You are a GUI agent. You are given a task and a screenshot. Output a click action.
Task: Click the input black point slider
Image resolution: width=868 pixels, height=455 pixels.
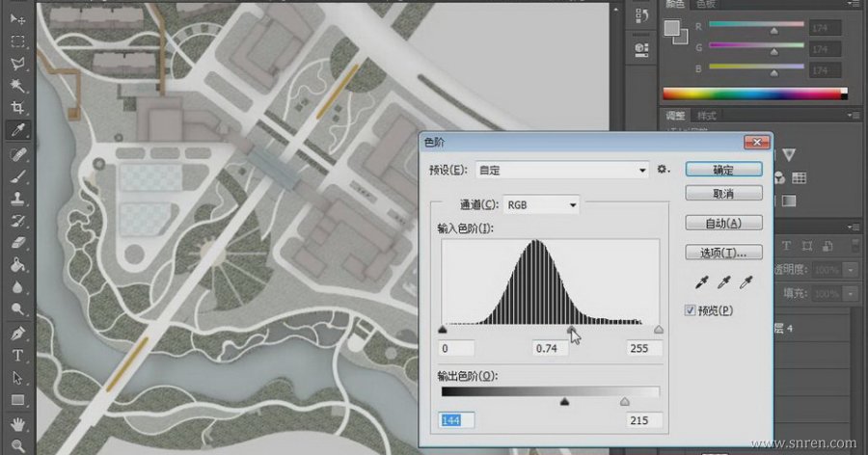[x=443, y=330]
